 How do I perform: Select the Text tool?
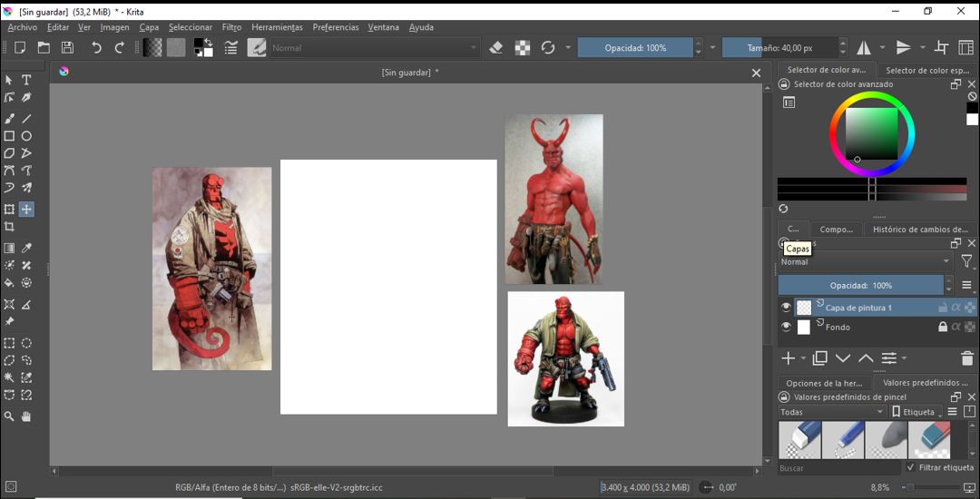click(x=27, y=80)
